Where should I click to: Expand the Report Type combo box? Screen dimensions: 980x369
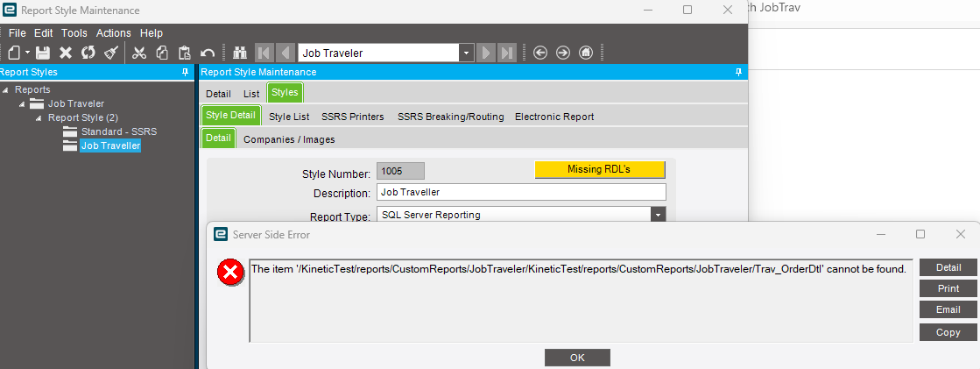coord(658,215)
